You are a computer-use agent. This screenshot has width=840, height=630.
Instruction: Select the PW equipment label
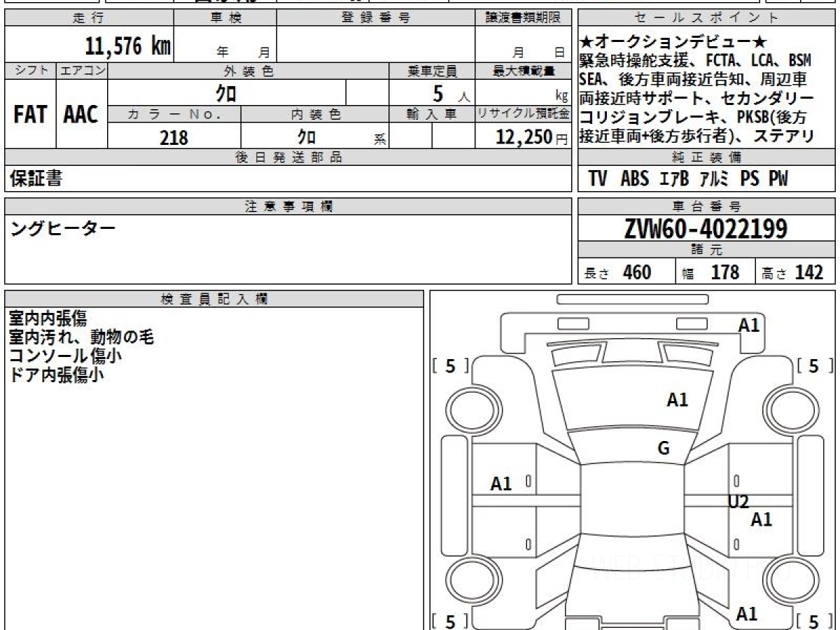[x=778, y=179]
